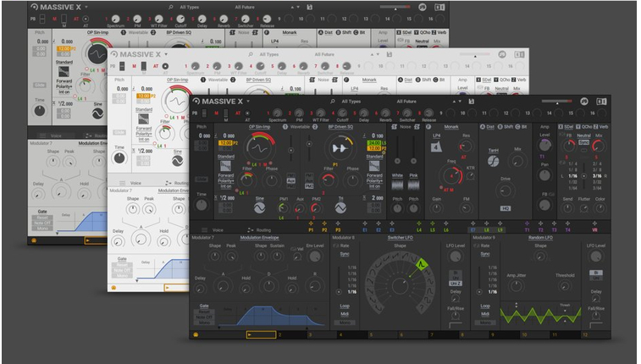This screenshot has width=641, height=364.
Task: Click the TanH distortion curve icon
Action: [x=494, y=161]
